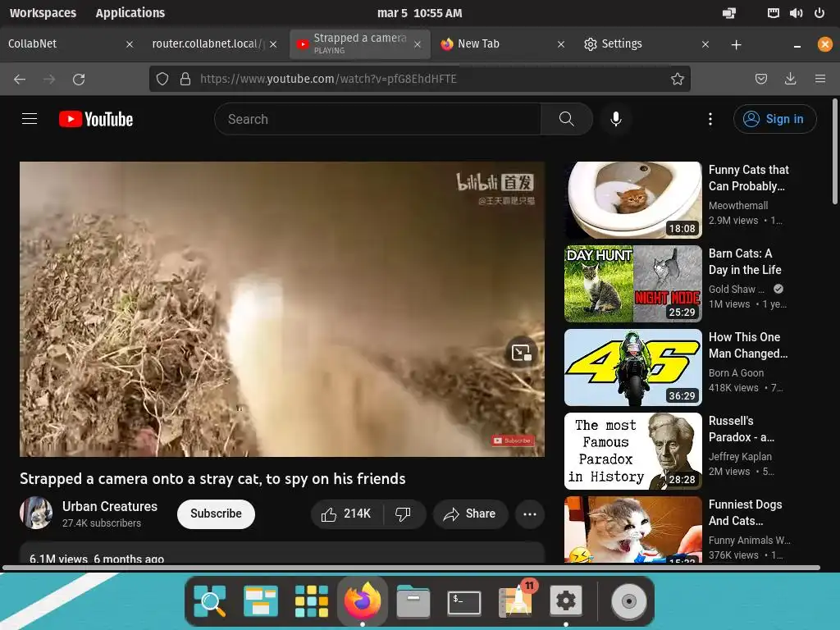Image resolution: width=840 pixels, height=630 pixels.
Task: Click the YouTube search magnifier button
Action: pyautogui.click(x=566, y=119)
